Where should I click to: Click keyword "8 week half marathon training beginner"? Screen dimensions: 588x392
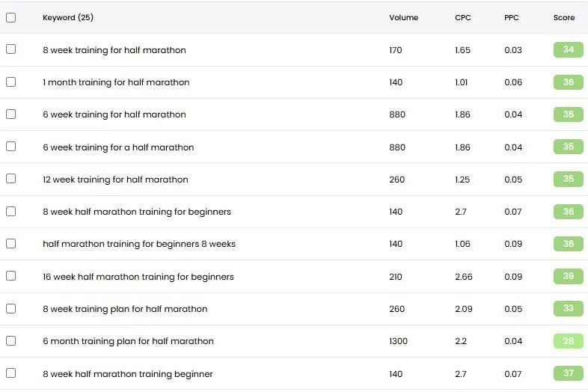[128, 374]
